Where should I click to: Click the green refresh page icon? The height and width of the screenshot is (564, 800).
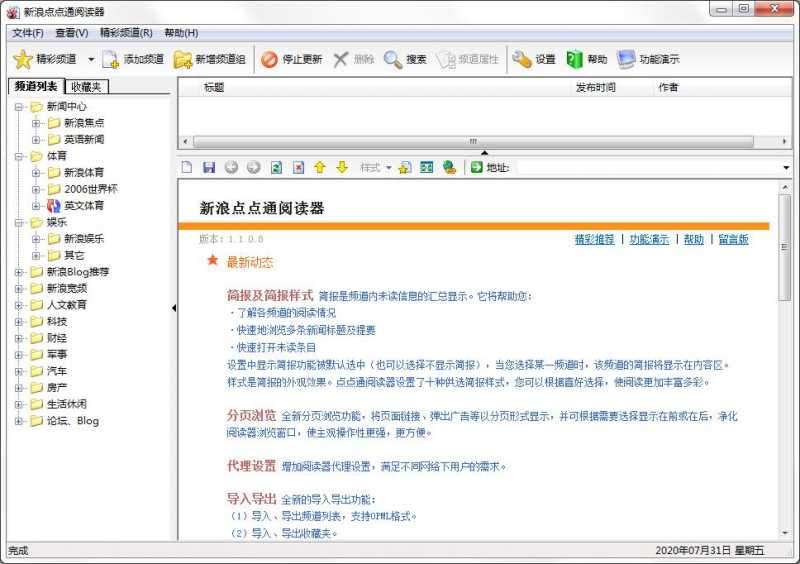(276, 167)
